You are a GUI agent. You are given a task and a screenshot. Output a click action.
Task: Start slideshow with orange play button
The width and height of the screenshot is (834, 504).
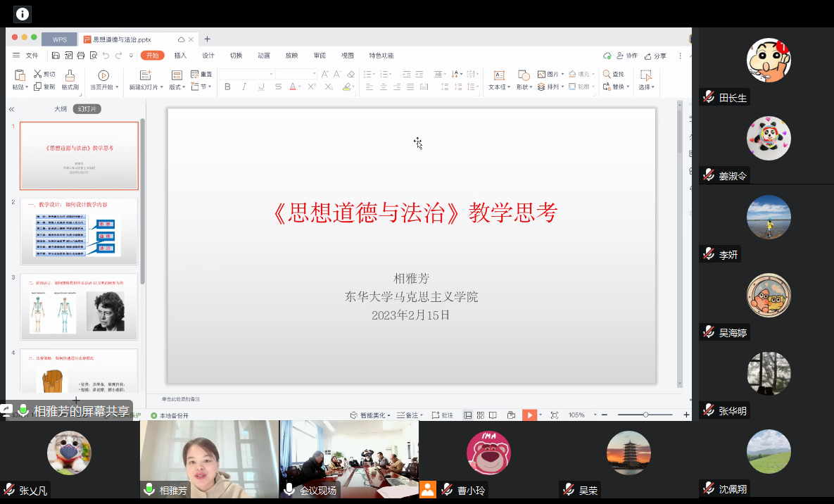(x=529, y=415)
